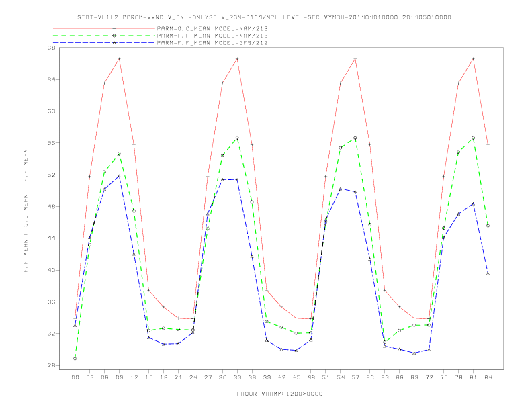Click x-axis tick label 00
The image size is (532, 411).
[x=75, y=377]
